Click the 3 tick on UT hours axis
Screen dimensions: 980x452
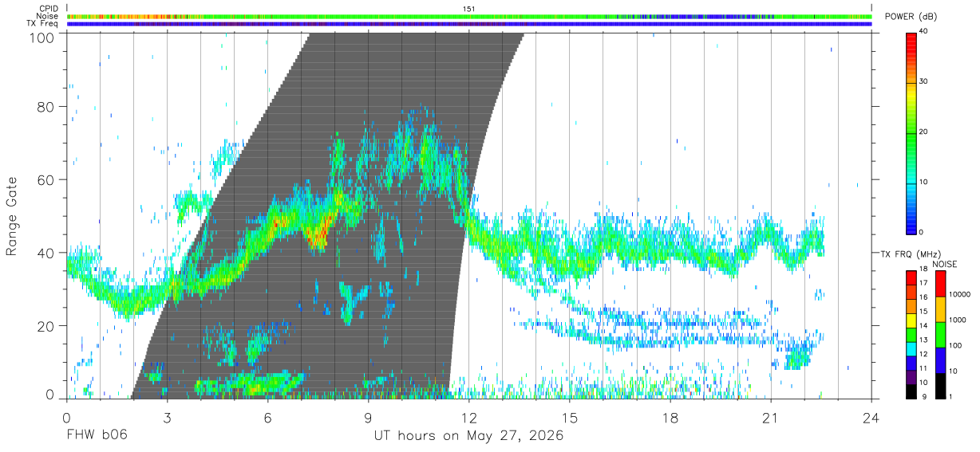point(167,417)
